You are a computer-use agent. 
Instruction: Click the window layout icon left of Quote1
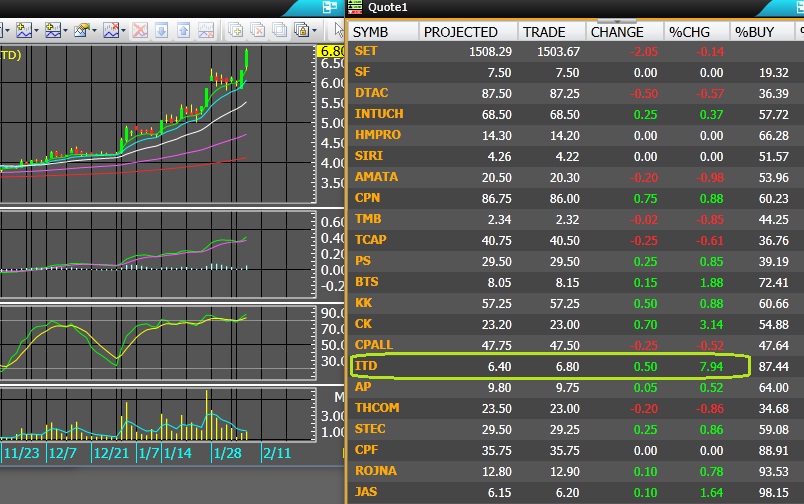(x=330, y=7)
